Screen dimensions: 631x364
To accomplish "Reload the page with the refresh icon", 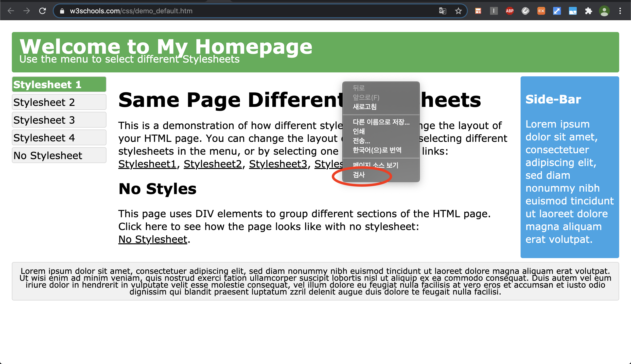I will click(43, 11).
